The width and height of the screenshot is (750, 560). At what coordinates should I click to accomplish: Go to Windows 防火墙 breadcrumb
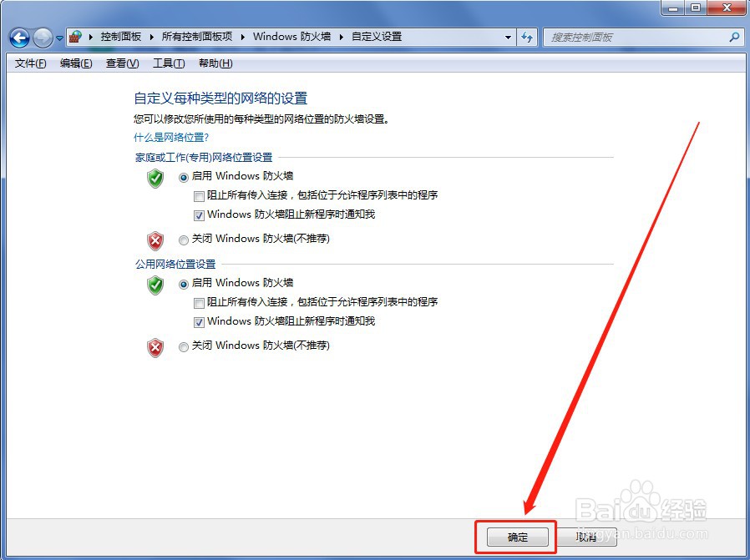(x=291, y=37)
